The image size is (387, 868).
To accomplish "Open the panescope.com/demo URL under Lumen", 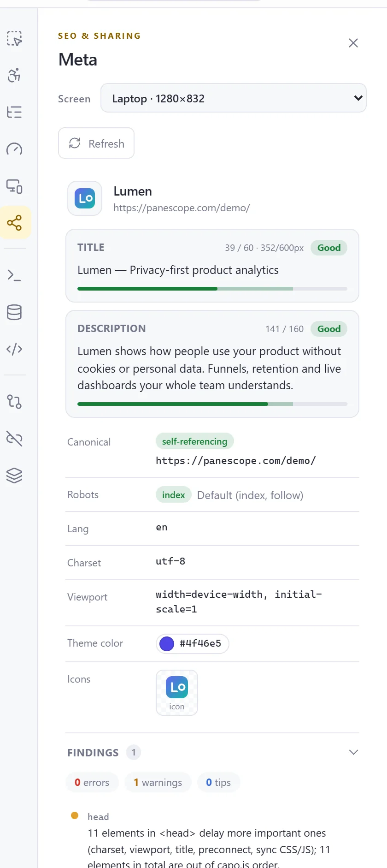I will click(182, 208).
